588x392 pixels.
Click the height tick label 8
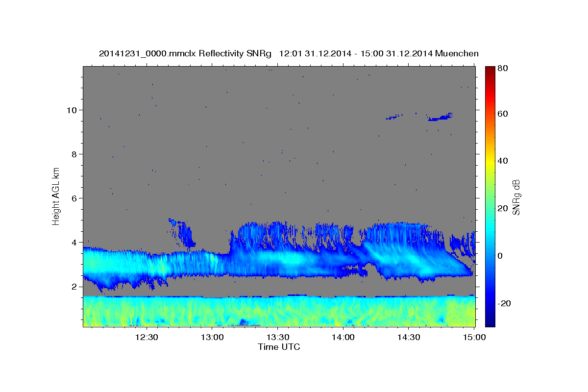(75, 154)
